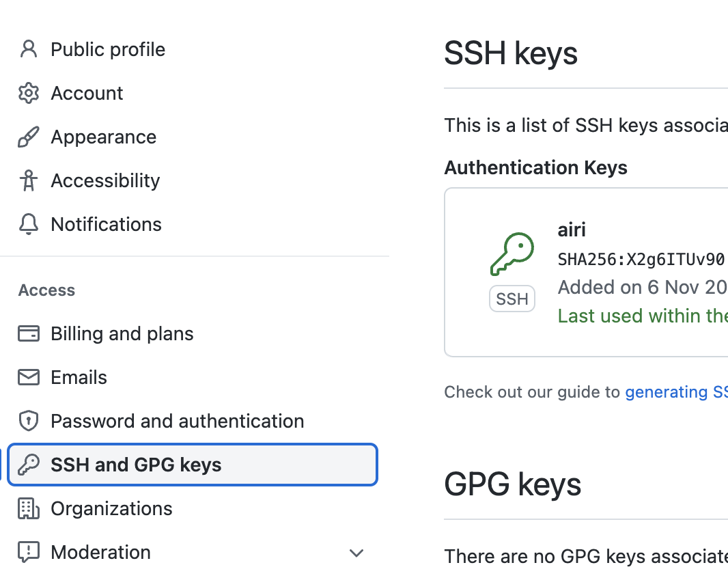The height and width of the screenshot is (578, 728).
Task: Open Public profile settings
Action: click(x=108, y=49)
